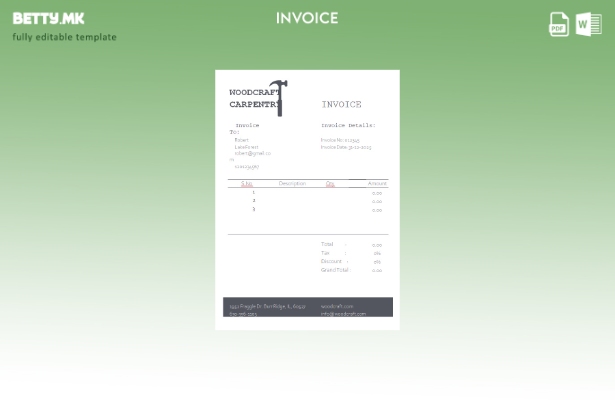The width and height of the screenshot is (615, 400).
Task: Select the green INVOICE page title
Action: click(307, 18)
